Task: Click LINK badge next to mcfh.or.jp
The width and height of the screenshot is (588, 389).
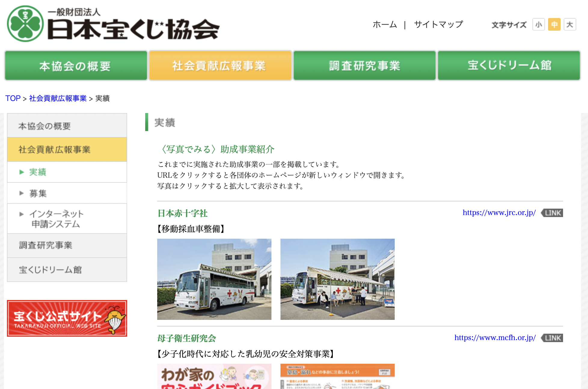Action: coord(552,338)
